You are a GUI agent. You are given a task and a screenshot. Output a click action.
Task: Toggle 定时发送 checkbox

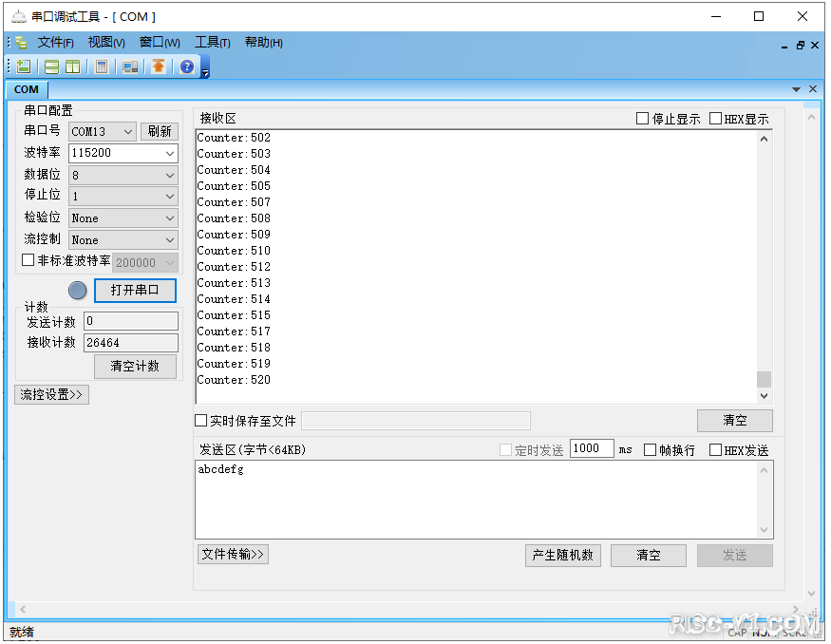(505, 450)
